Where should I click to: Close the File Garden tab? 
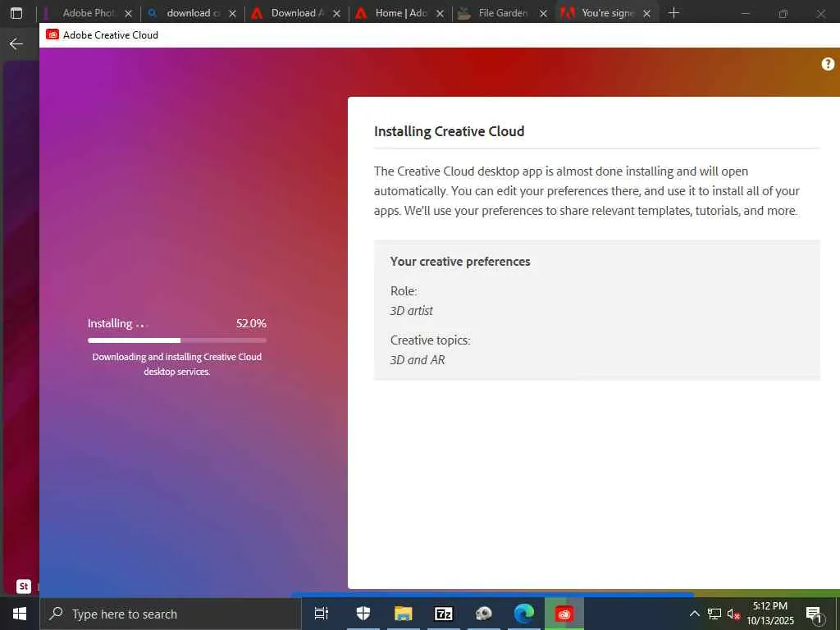tap(543, 13)
